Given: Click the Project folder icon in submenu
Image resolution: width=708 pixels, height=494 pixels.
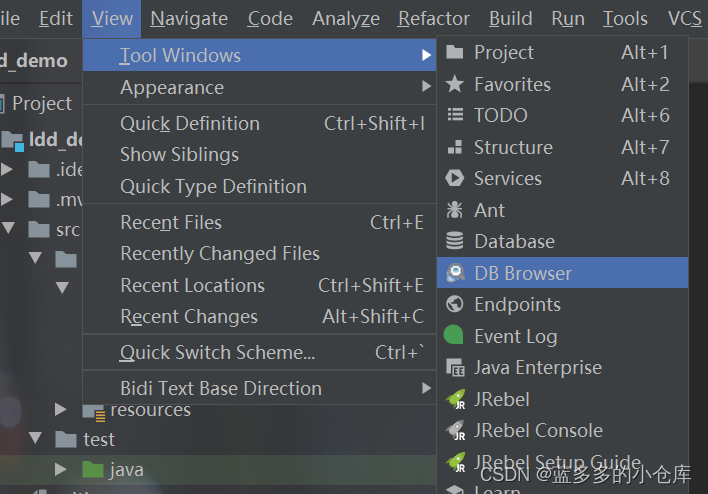Looking at the screenshot, I should point(454,52).
